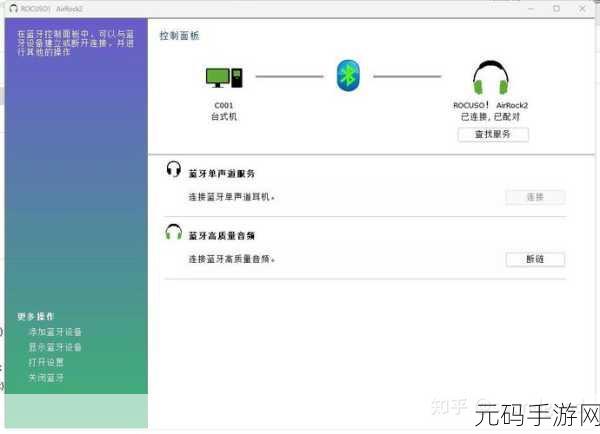The height and width of the screenshot is (434, 600).
Task: Click the 控制面板 title text
Action: tap(179, 36)
